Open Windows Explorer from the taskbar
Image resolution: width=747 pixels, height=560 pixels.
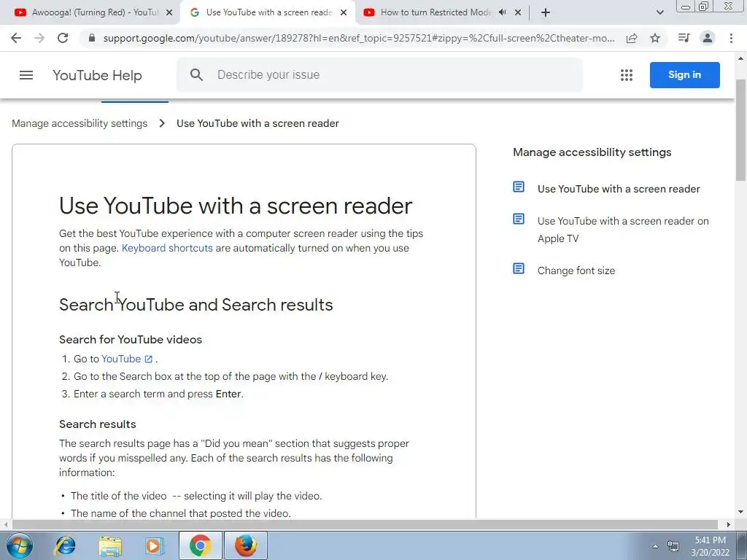click(111, 545)
